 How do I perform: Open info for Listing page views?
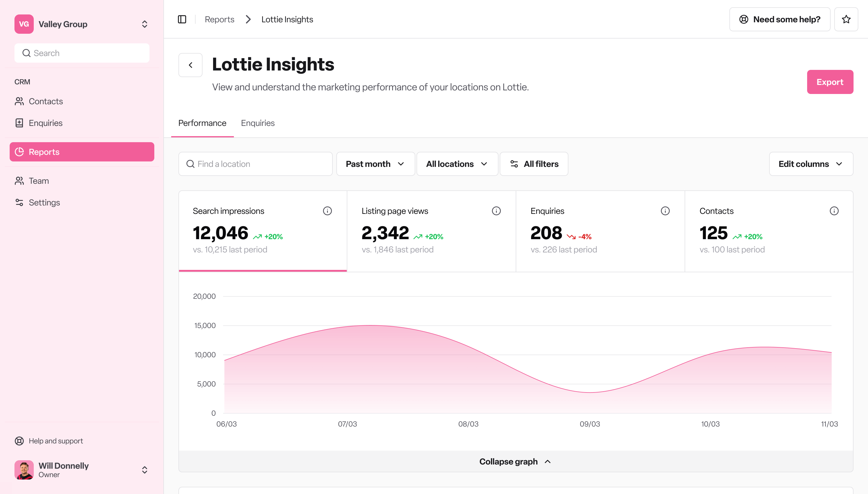(x=496, y=211)
